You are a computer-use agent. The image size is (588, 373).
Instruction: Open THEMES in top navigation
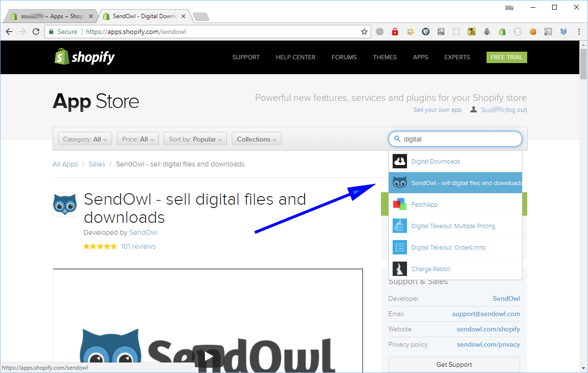tap(385, 57)
